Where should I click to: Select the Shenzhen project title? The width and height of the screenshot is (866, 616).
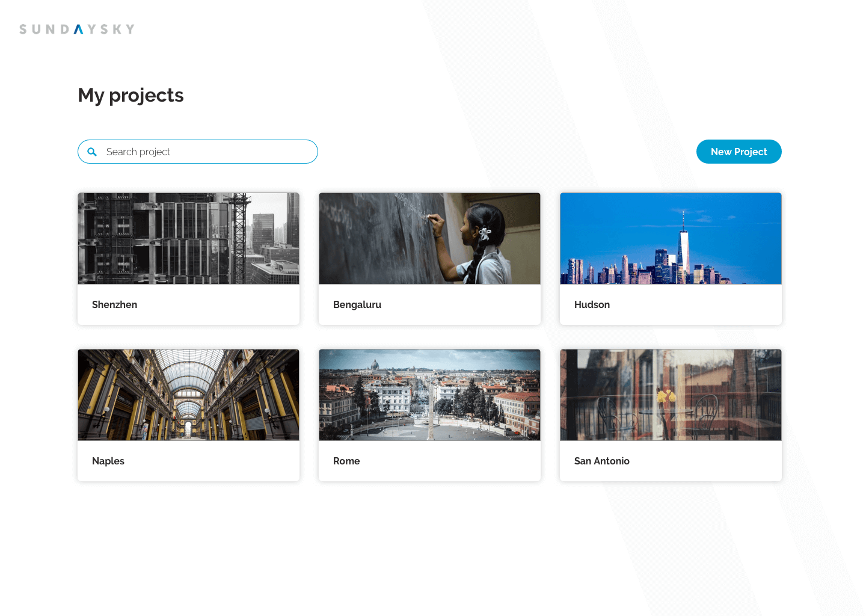[x=114, y=304]
